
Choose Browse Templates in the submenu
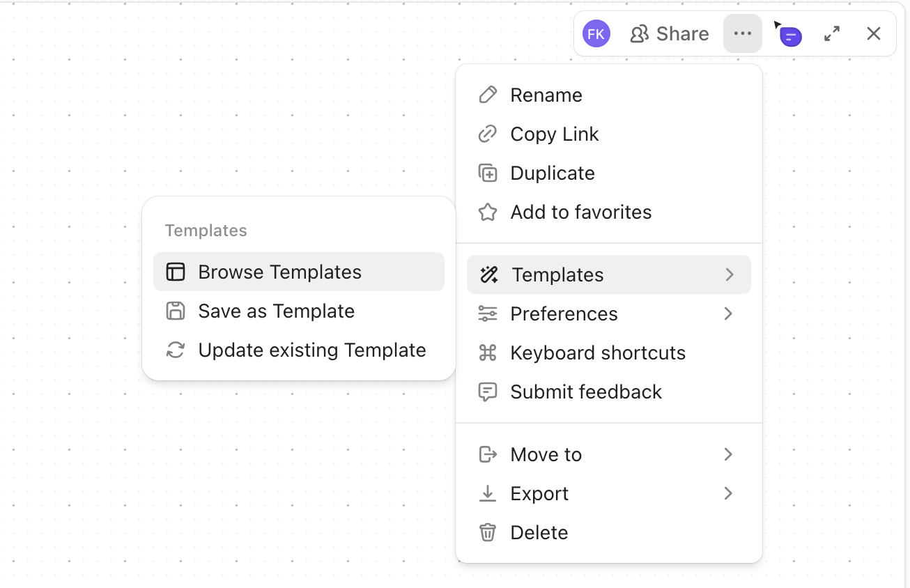pyautogui.click(x=279, y=272)
